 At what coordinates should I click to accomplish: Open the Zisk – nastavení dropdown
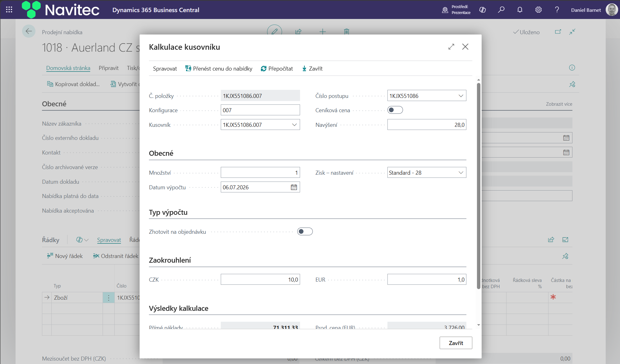427,173
